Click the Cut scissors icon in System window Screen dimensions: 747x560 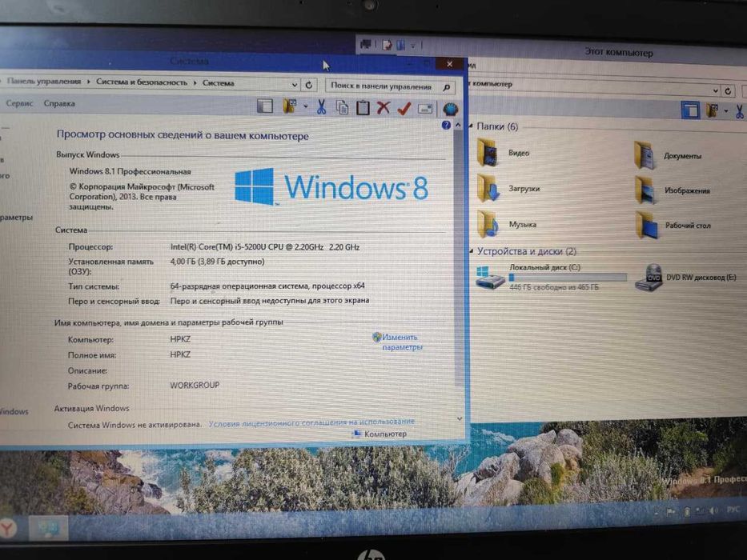[322, 106]
